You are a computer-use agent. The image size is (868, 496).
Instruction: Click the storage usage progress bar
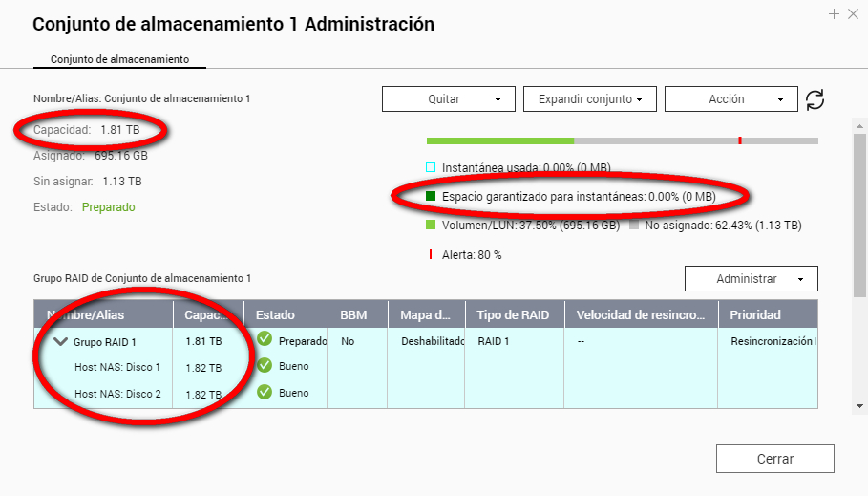622,141
